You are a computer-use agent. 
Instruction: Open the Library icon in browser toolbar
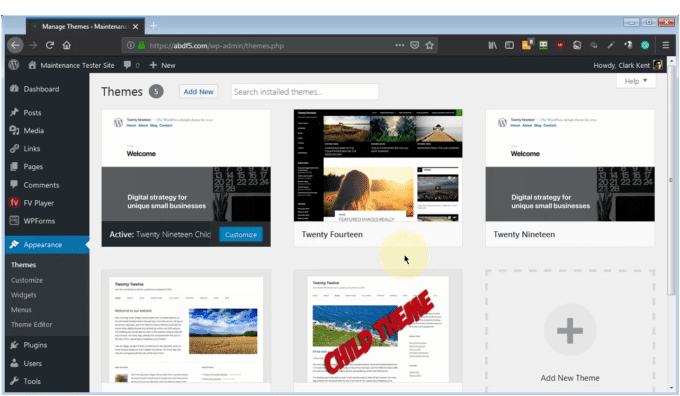click(492, 45)
